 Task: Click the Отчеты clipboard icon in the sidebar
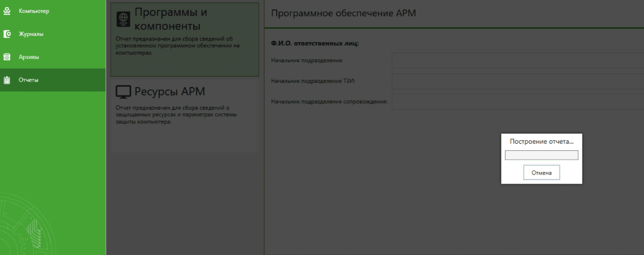pyautogui.click(x=7, y=80)
